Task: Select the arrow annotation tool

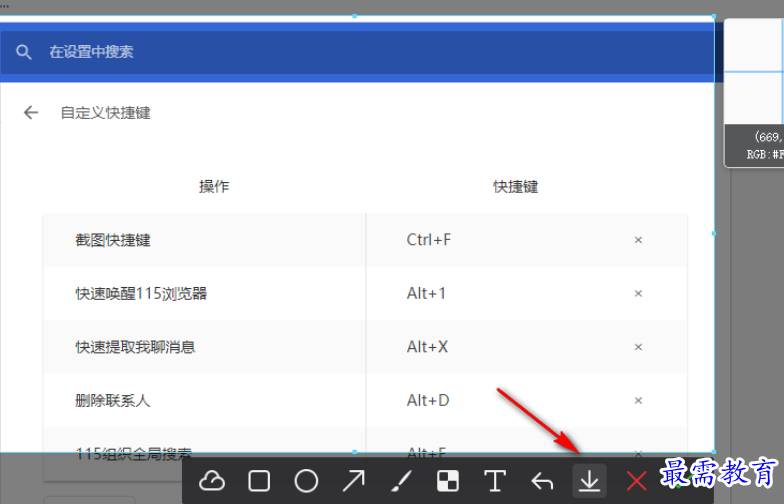Action: click(x=354, y=482)
